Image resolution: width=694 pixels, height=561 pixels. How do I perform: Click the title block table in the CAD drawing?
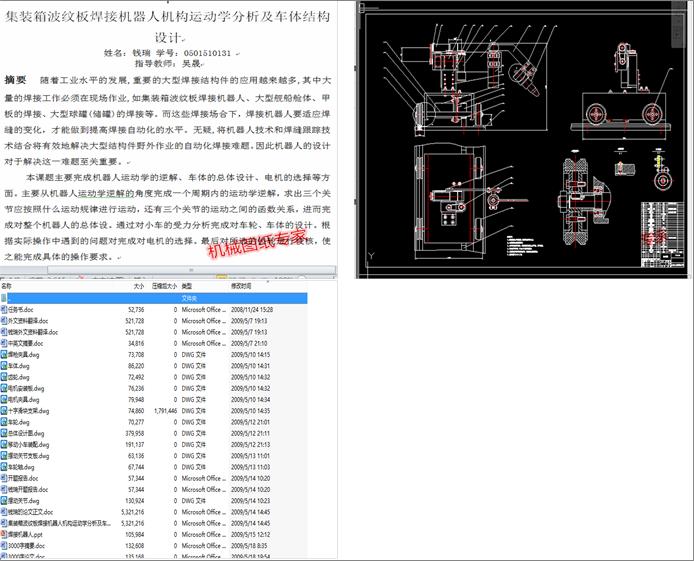[x=663, y=234]
